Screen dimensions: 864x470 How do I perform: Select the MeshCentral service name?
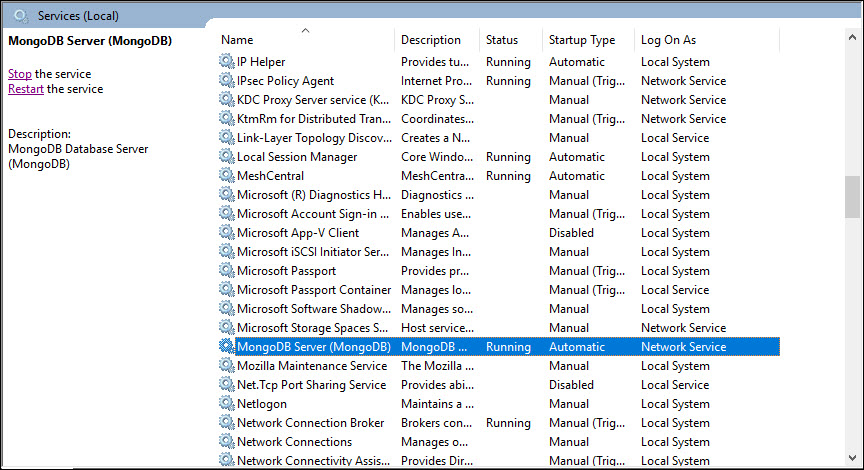[271, 176]
